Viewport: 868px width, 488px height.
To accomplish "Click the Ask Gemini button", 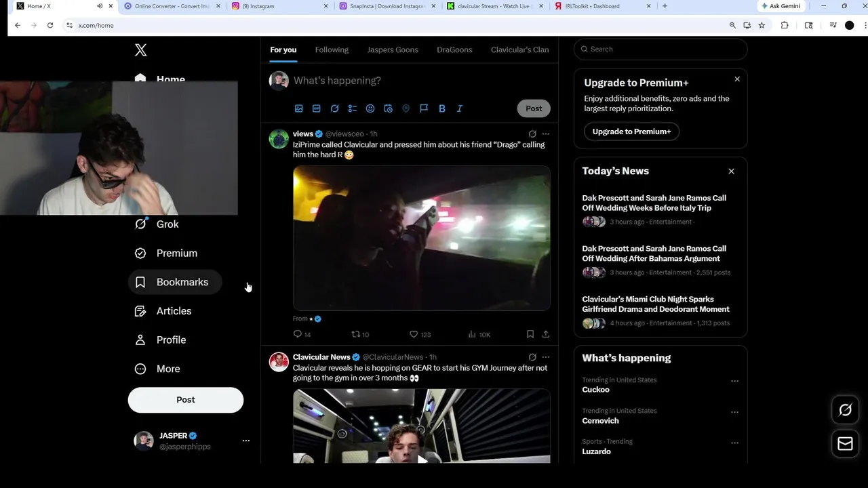I will click(781, 6).
